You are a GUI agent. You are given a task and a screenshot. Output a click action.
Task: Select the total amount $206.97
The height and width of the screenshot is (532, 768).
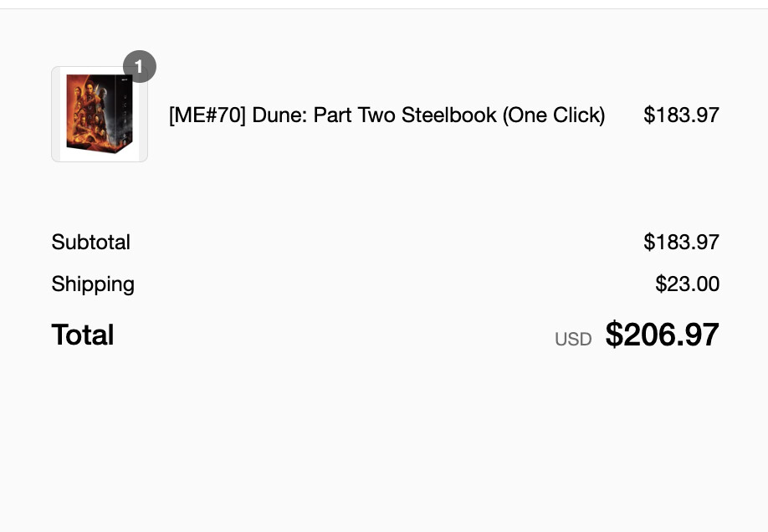[662, 335]
